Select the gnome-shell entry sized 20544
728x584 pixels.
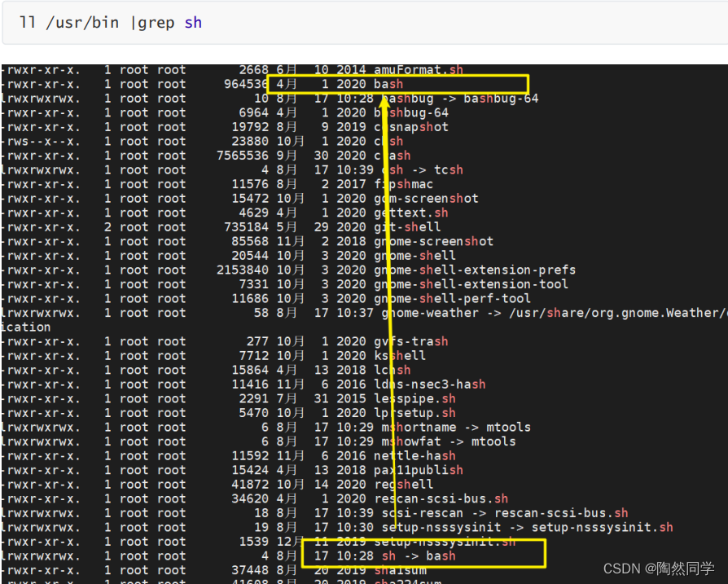(x=415, y=256)
